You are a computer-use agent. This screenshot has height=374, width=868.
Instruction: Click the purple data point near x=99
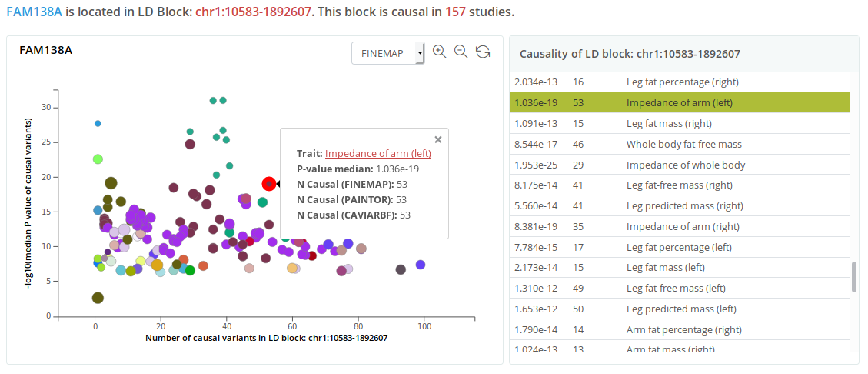[420, 265]
